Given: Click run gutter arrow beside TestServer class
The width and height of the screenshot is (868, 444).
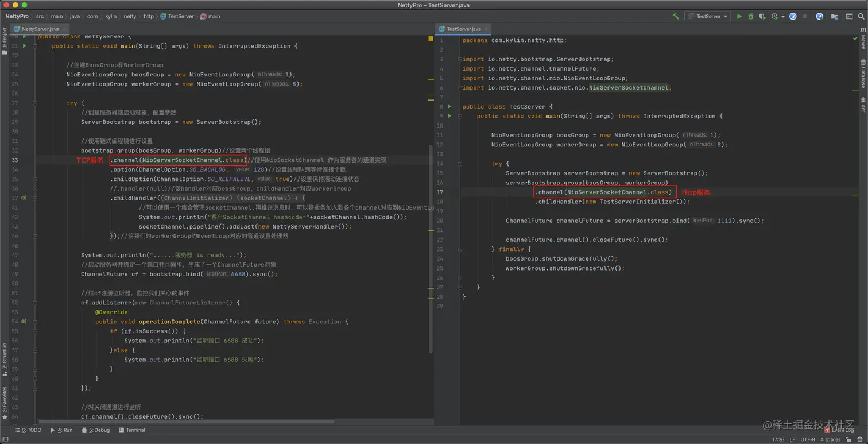Looking at the screenshot, I should click(x=449, y=107).
